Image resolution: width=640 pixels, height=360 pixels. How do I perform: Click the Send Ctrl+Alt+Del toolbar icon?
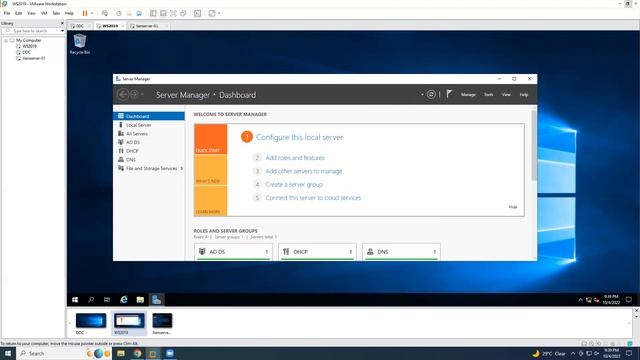click(x=105, y=13)
